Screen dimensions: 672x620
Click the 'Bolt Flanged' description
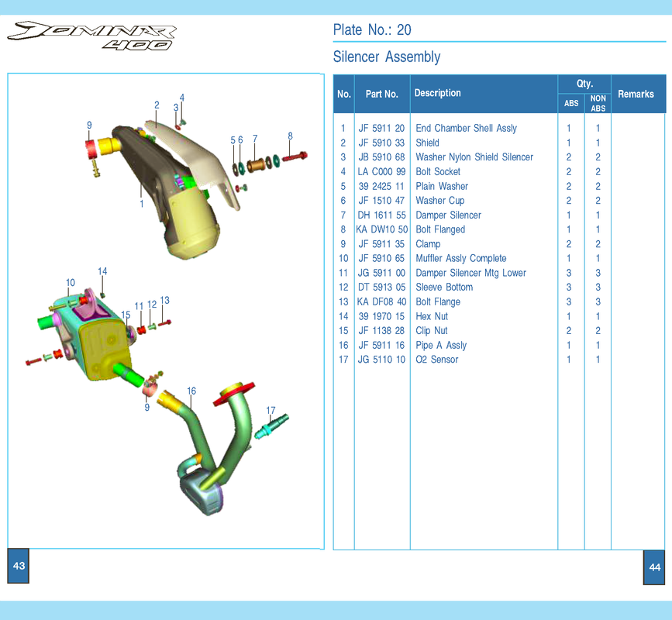440,229
